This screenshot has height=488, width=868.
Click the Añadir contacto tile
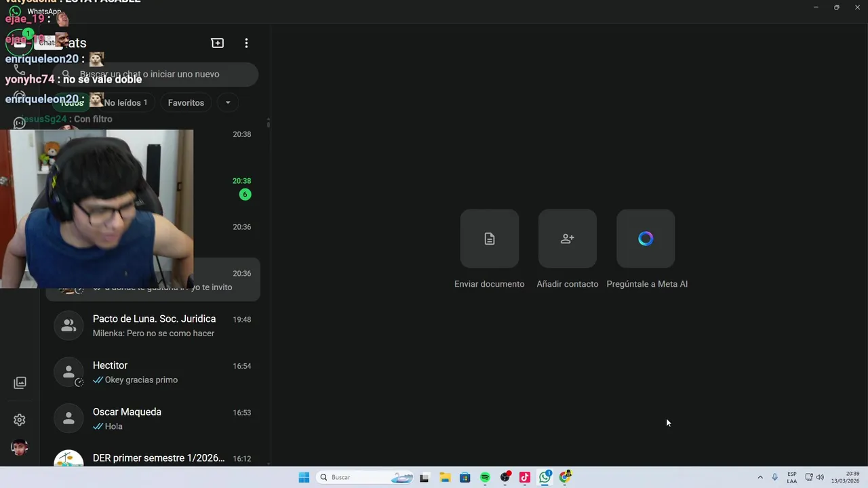568,239
